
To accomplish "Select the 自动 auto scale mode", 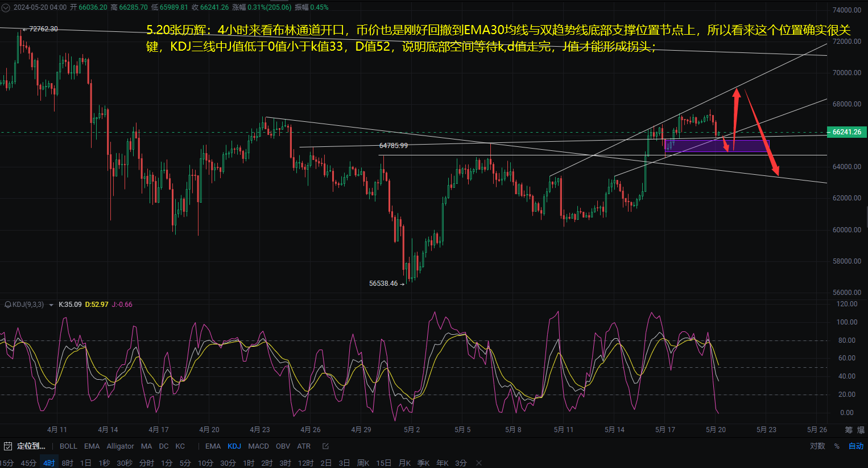I will click(856, 446).
